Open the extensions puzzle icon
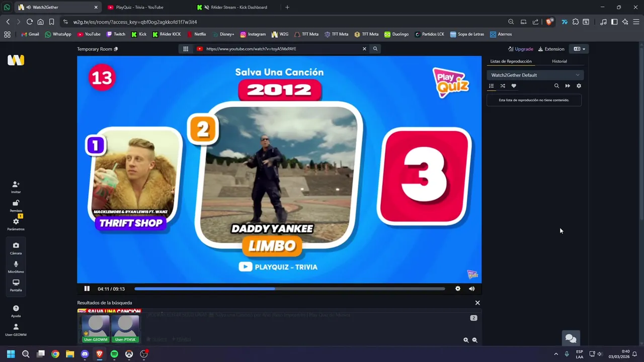 pos(575,22)
